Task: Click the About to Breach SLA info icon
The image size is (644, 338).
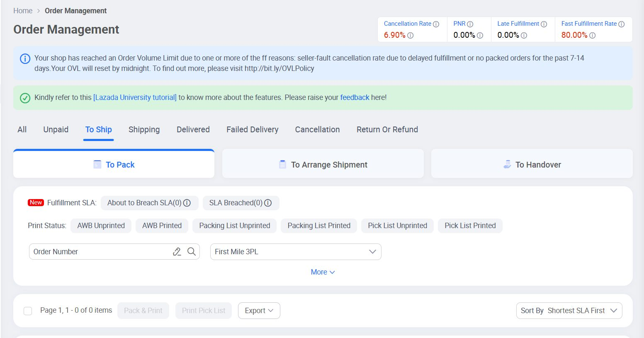Action: [187, 203]
